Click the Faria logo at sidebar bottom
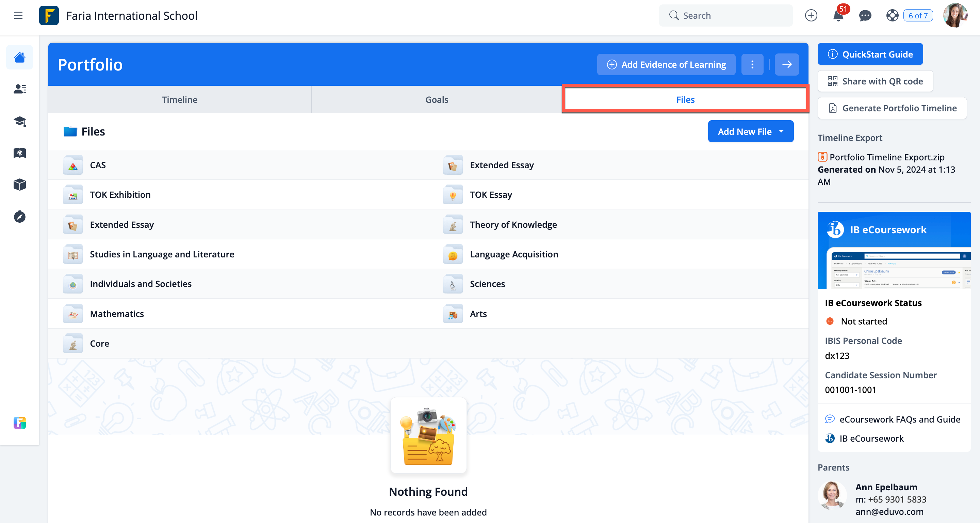This screenshot has width=980, height=523. tap(19, 423)
